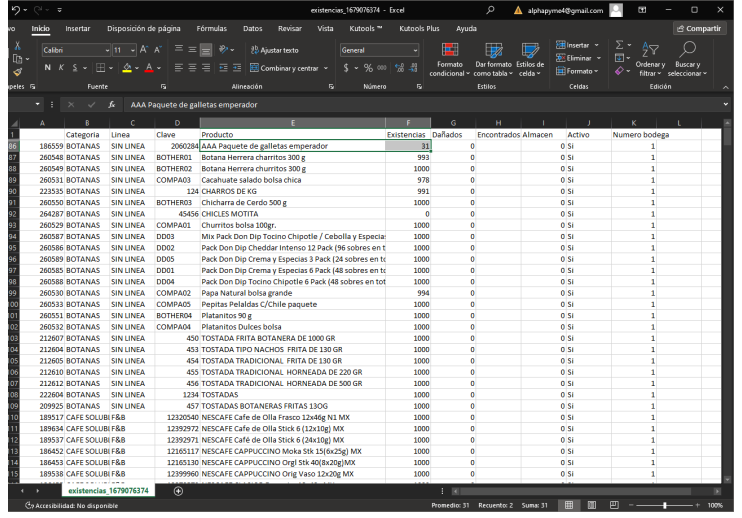The width and height of the screenshot is (742, 518).
Task: Click the Ordenar y filtrar icon
Action: click(x=651, y=50)
